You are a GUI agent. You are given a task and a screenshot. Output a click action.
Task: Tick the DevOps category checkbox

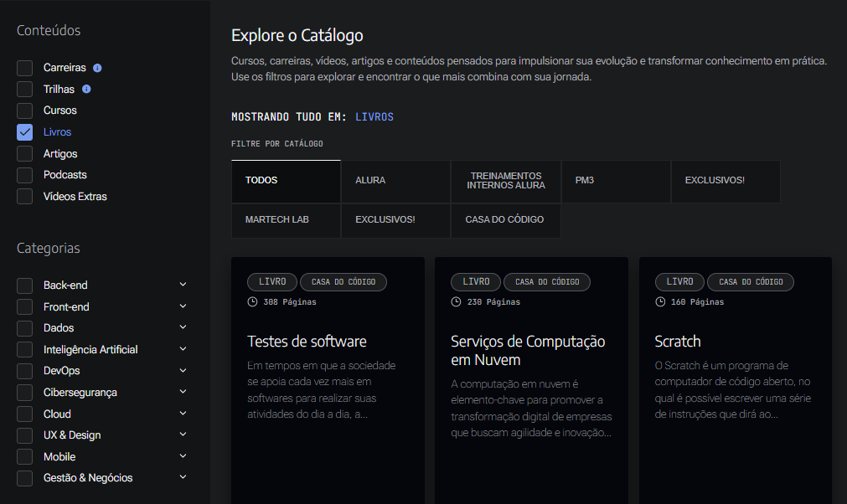point(25,371)
